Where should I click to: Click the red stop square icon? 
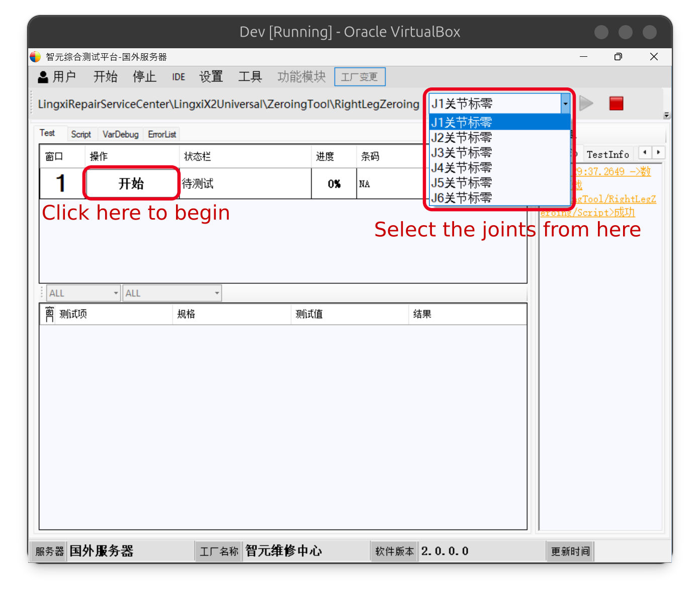pyautogui.click(x=616, y=104)
